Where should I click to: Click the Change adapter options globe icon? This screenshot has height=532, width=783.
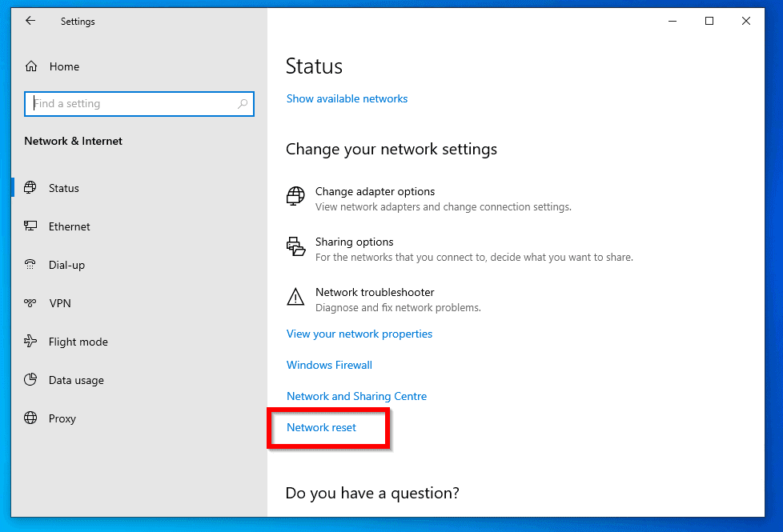[x=295, y=196]
